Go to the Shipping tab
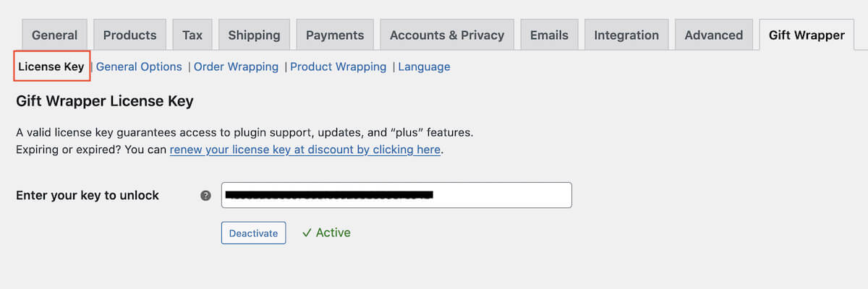 pyautogui.click(x=254, y=35)
